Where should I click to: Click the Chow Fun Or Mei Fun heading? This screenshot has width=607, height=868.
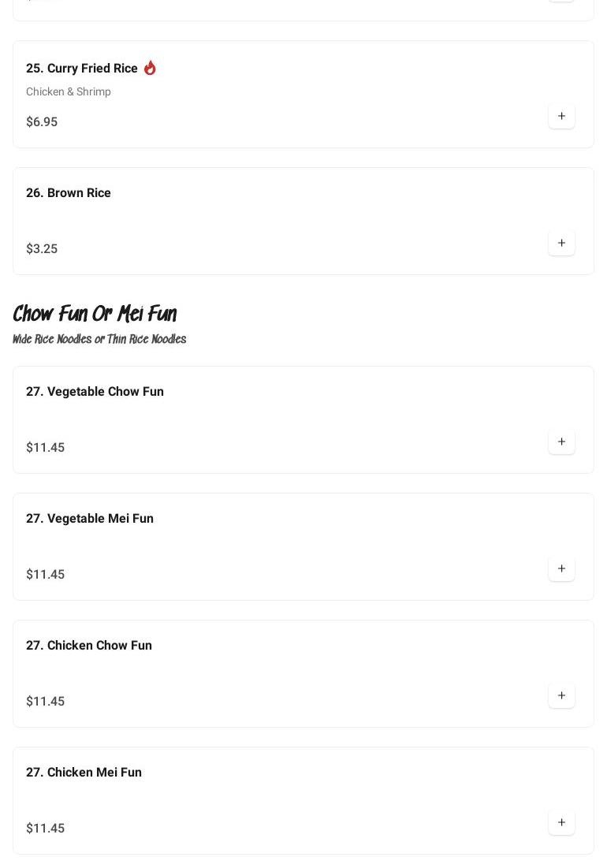point(95,314)
